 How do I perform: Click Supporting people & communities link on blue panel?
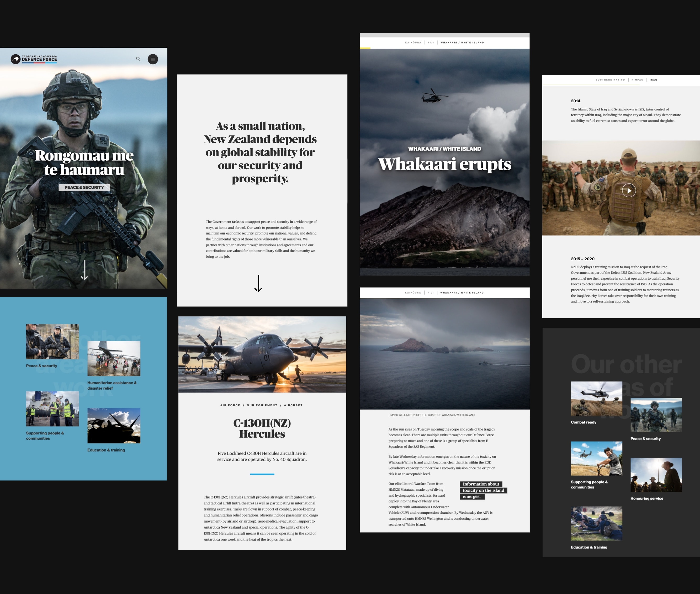click(x=45, y=435)
